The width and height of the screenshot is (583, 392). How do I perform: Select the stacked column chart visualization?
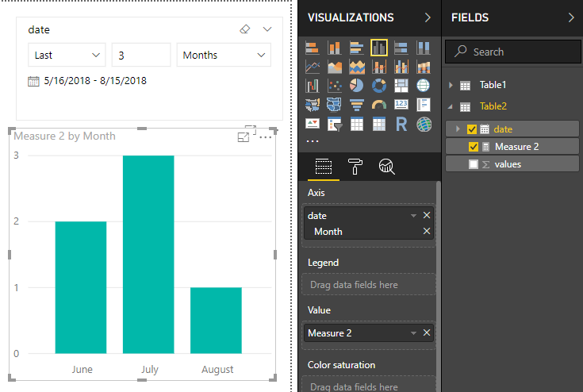[x=334, y=48]
